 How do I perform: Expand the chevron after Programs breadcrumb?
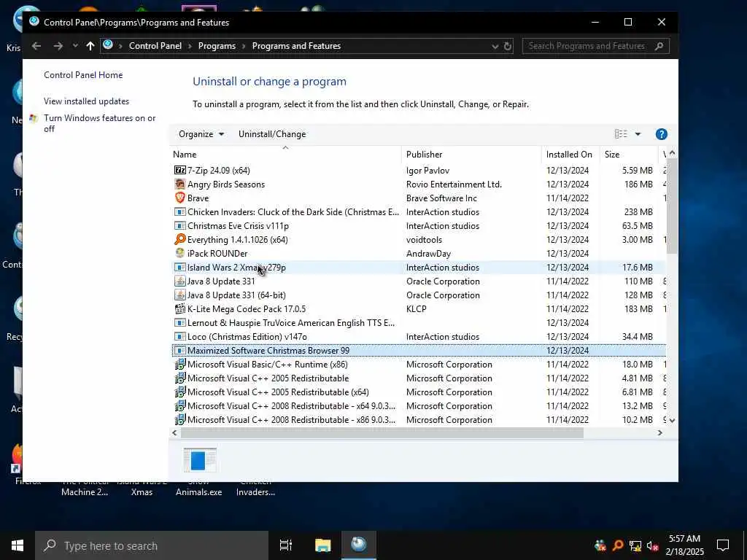click(x=244, y=46)
